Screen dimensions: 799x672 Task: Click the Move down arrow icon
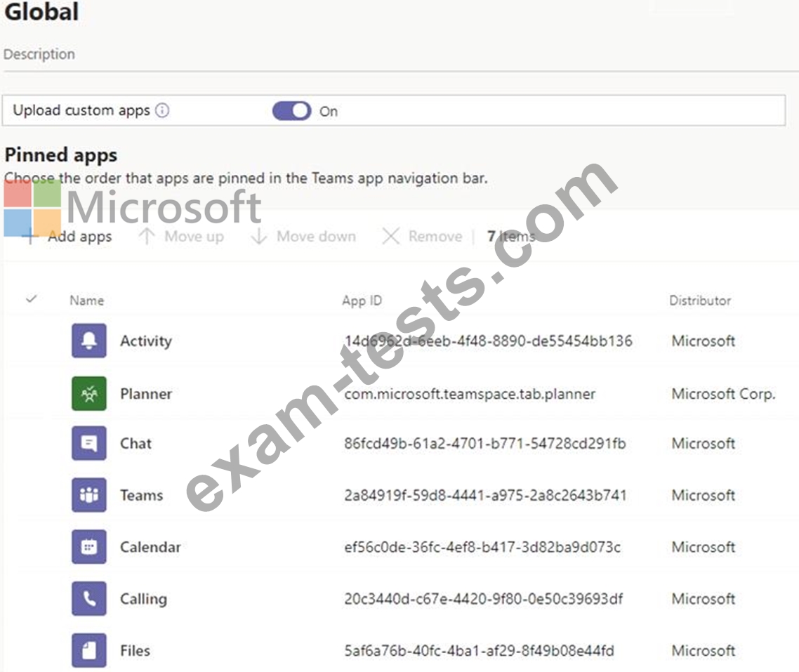click(x=259, y=236)
